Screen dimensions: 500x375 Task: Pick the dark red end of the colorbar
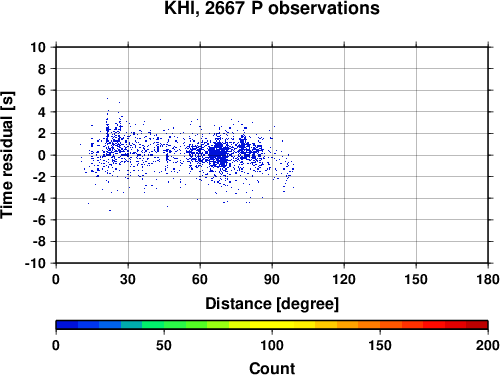[x=477, y=325]
